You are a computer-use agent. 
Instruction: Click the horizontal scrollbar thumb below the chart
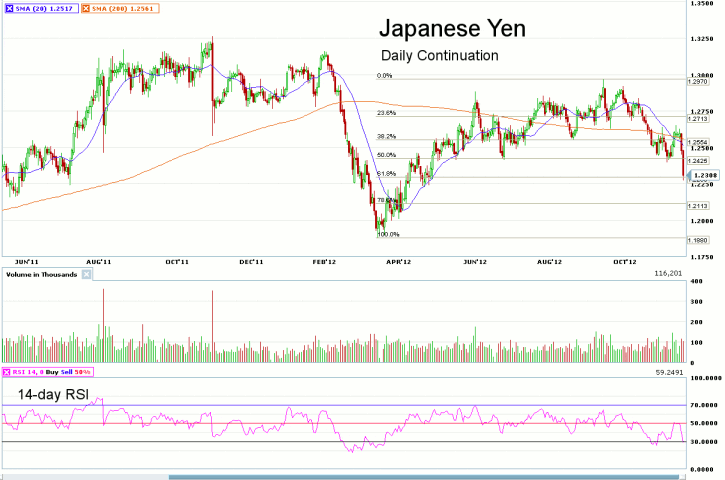[424, 477]
